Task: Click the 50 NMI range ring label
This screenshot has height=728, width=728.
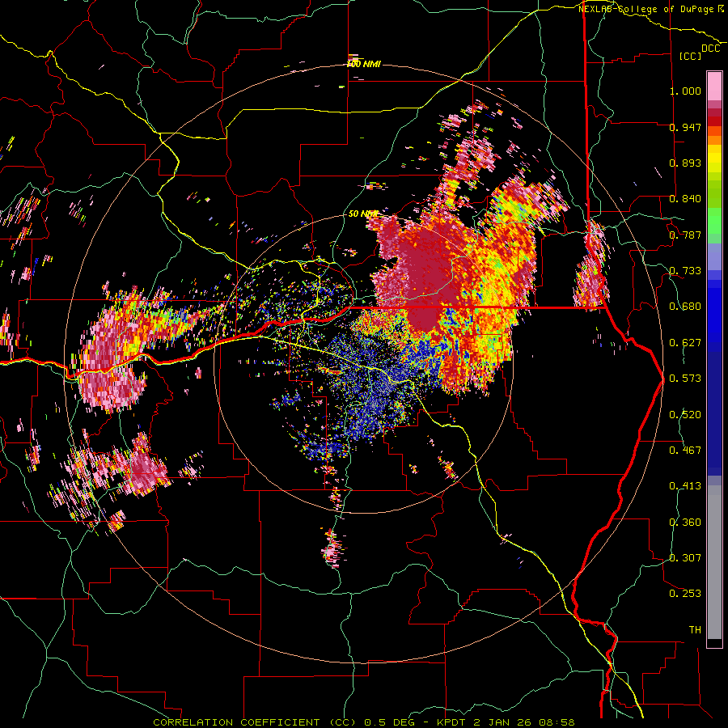Action: (362, 214)
